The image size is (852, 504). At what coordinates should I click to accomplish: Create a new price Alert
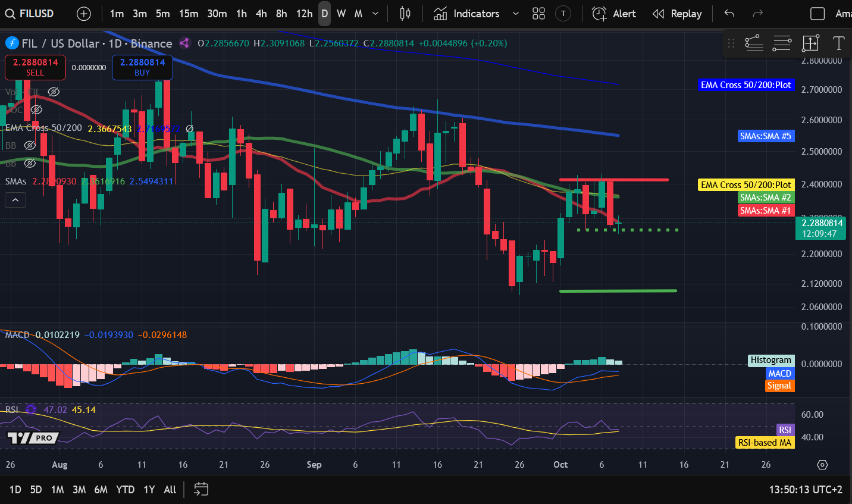click(614, 14)
